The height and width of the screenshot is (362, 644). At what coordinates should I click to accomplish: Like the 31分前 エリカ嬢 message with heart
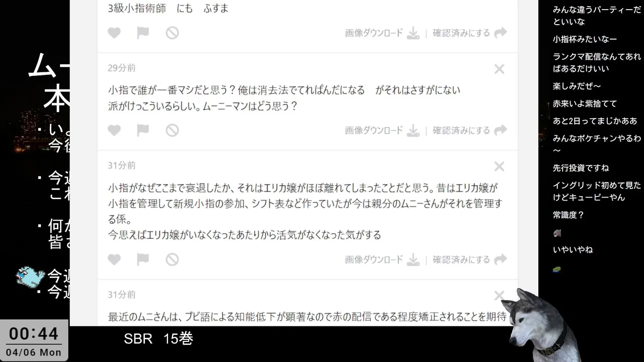114,259
